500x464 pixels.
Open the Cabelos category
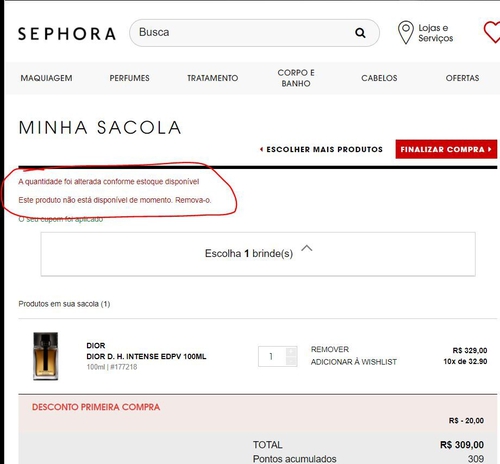point(379,78)
